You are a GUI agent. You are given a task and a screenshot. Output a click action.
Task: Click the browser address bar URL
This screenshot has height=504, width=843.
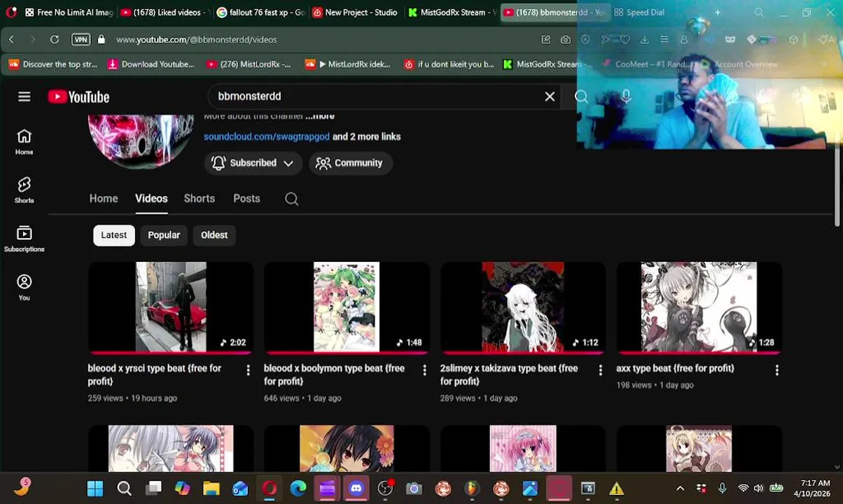tap(197, 40)
